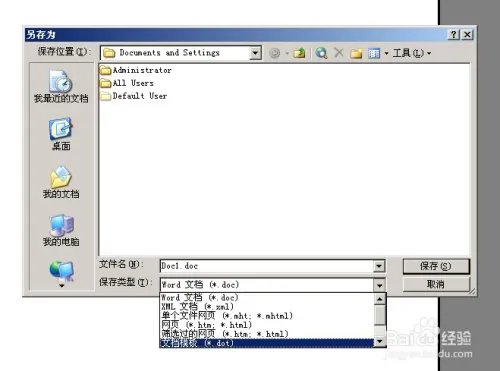This screenshot has width=500, height=371.
Task: Choose 单个文件网页 (*.mht; *.mhtml) option
Action: [266, 315]
